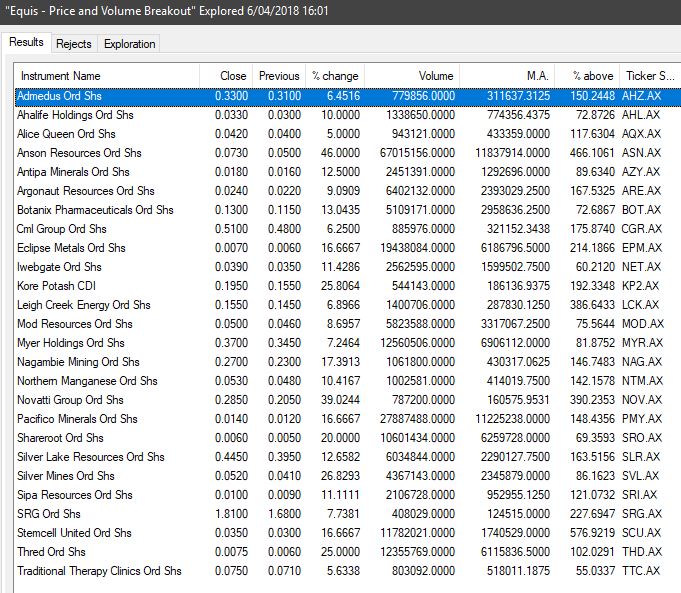Select the Thred Ord Shs row
This screenshot has width=681, height=593.
click(x=348, y=552)
